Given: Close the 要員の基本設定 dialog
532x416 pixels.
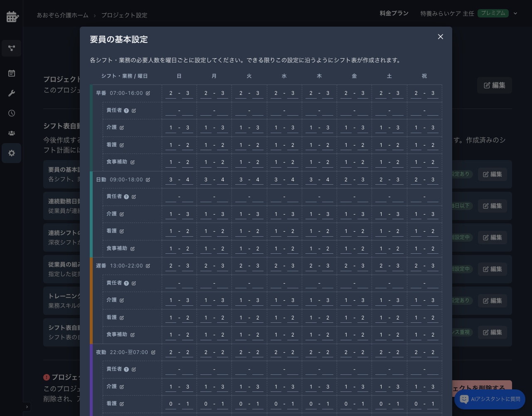Looking at the screenshot, I should [x=441, y=37].
